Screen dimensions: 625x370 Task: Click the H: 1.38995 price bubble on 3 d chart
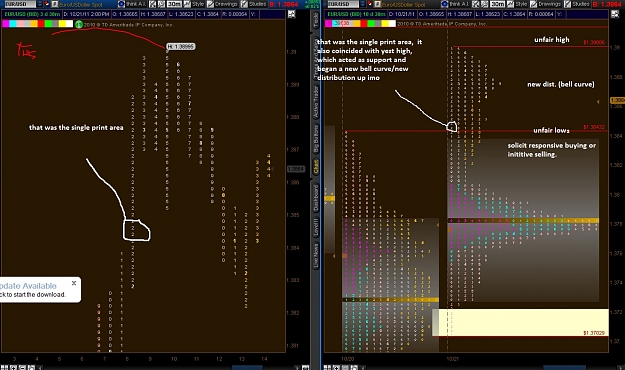tap(180, 47)
